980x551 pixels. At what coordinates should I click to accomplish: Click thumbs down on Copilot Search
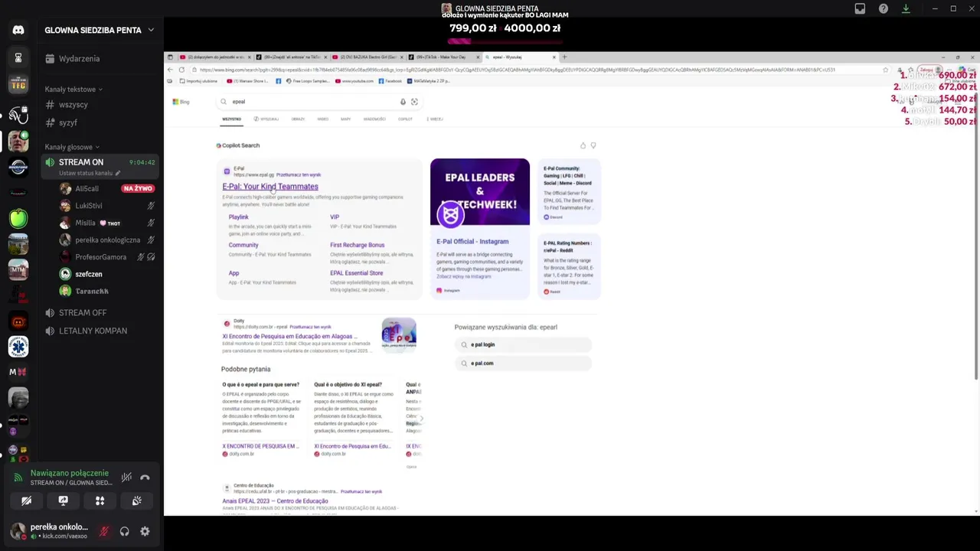[x=593, y=145]
